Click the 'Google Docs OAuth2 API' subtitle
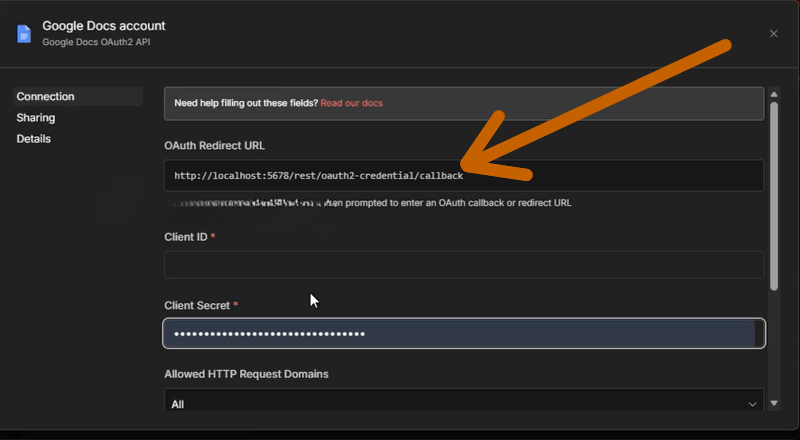 96,42
